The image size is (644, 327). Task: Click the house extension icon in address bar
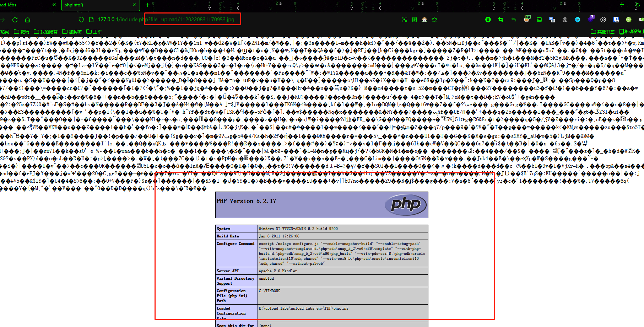pyautogui.click(x=424, y=20)
